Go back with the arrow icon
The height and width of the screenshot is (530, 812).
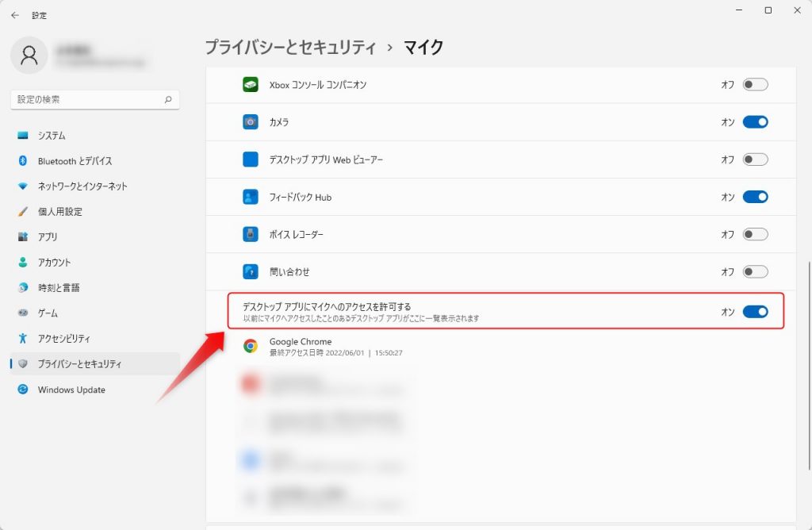point(14,16)
